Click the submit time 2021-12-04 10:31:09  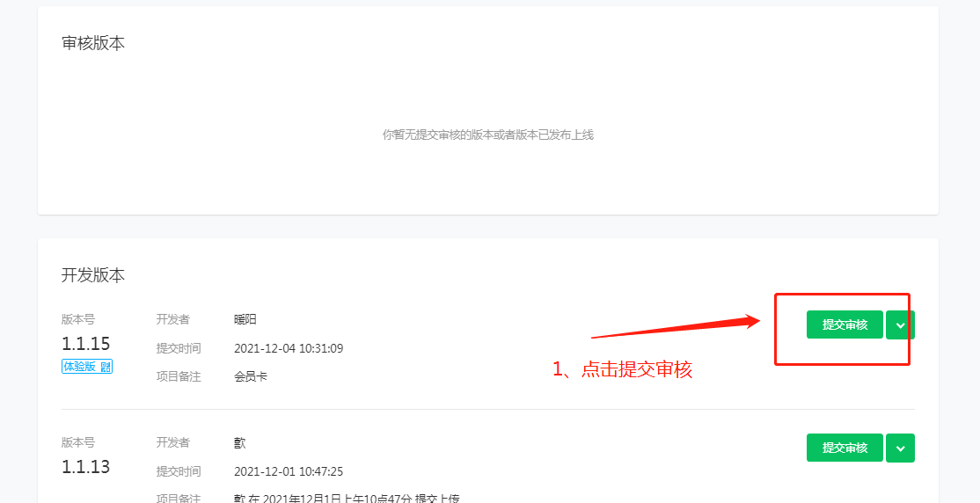click(x=289, y=348)
